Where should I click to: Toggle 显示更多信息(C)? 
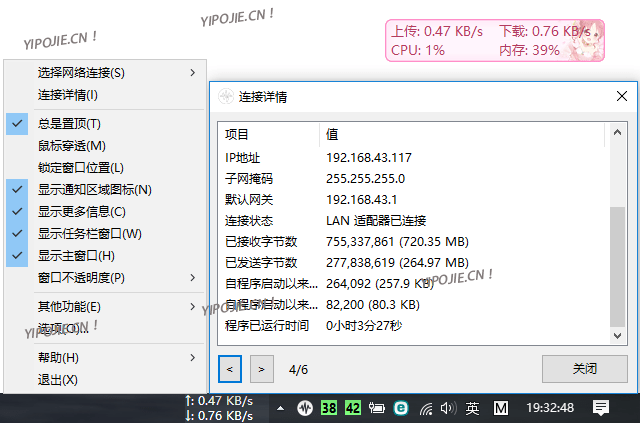105,212
